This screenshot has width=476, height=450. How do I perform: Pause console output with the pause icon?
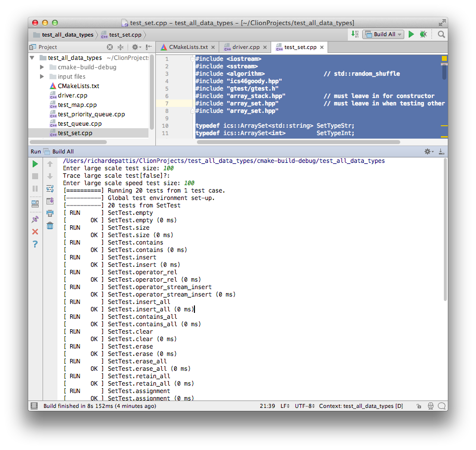(35, 188)
